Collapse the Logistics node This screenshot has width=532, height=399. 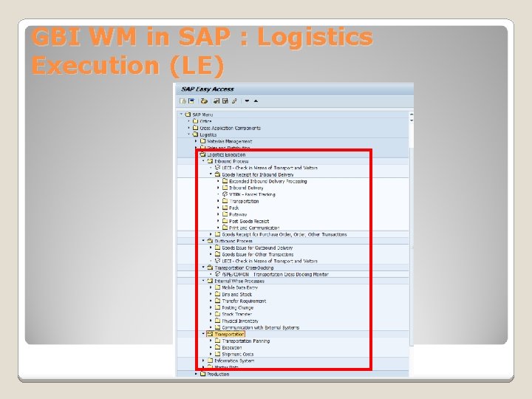pyautogui.click(x=189, y=134)
